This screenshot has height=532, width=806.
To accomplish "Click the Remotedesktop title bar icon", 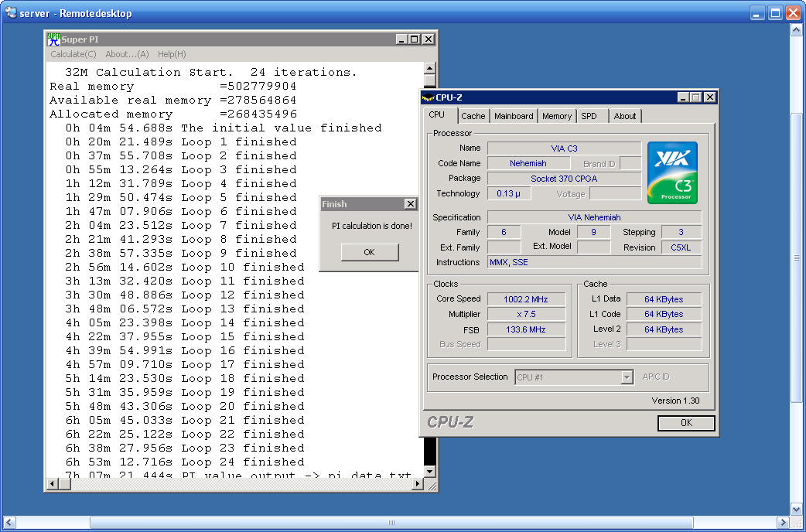I will coord(11,13).
